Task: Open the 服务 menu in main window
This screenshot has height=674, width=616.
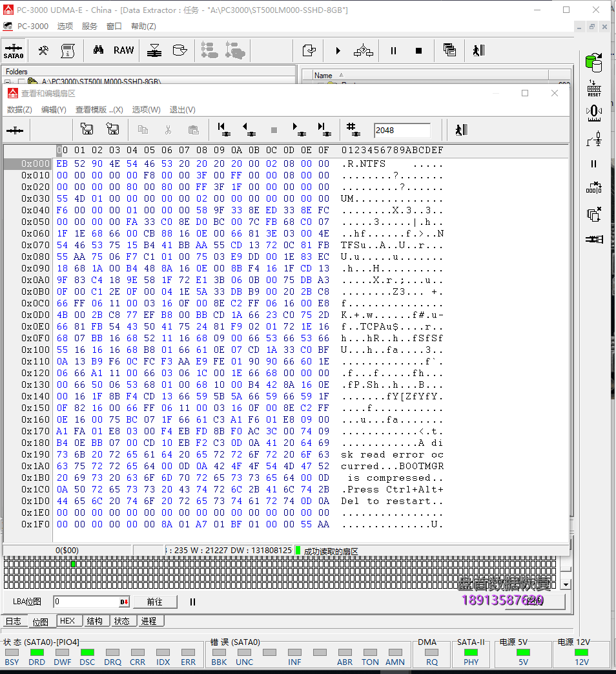Action: (x=89, y=26)
